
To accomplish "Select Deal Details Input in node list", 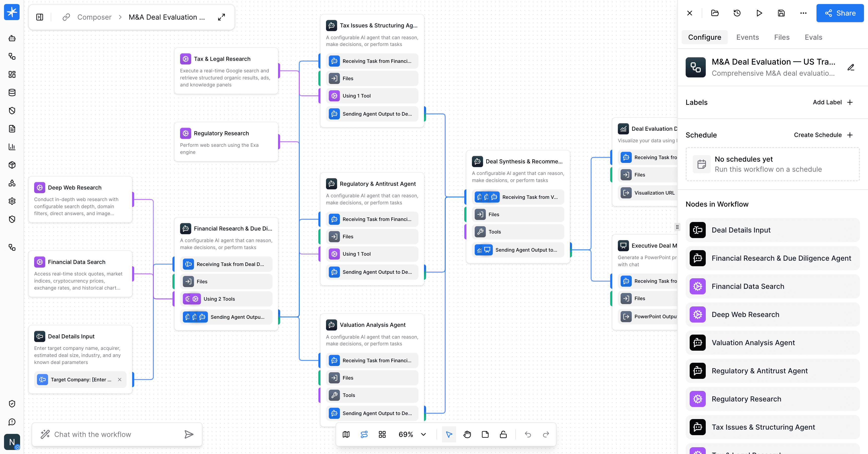I will point(773,230).
